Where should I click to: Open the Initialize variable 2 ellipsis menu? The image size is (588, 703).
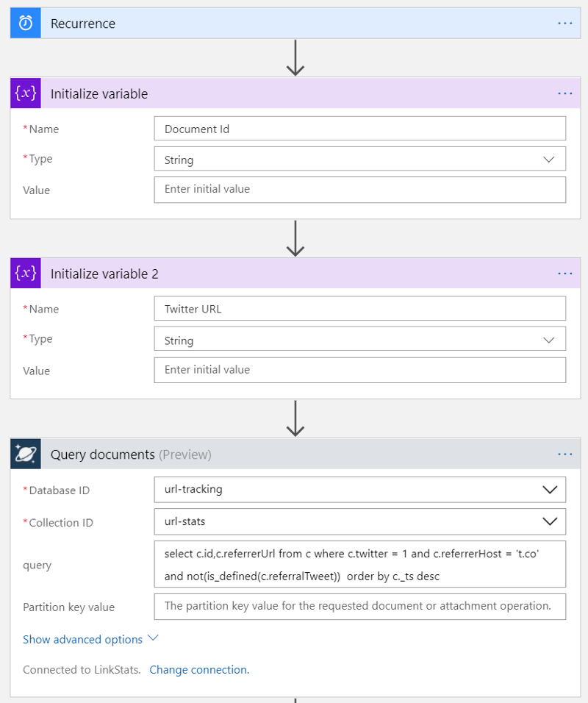564,274
